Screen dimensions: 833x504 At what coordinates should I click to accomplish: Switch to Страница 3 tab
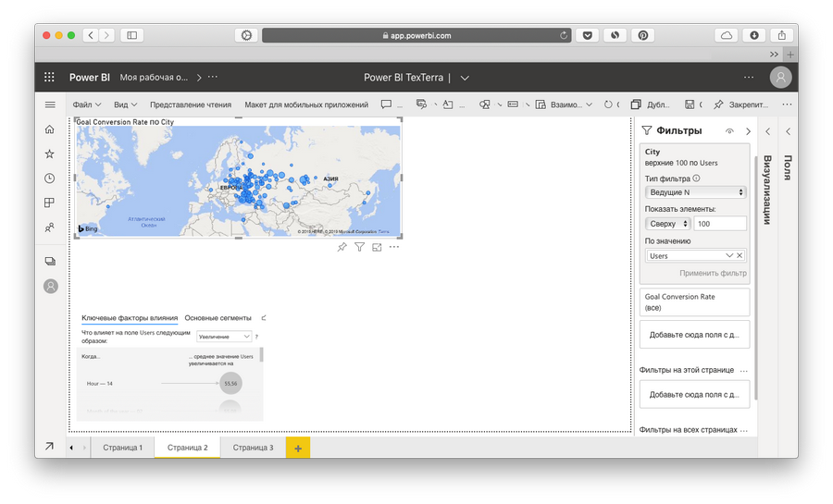(253, 448)
